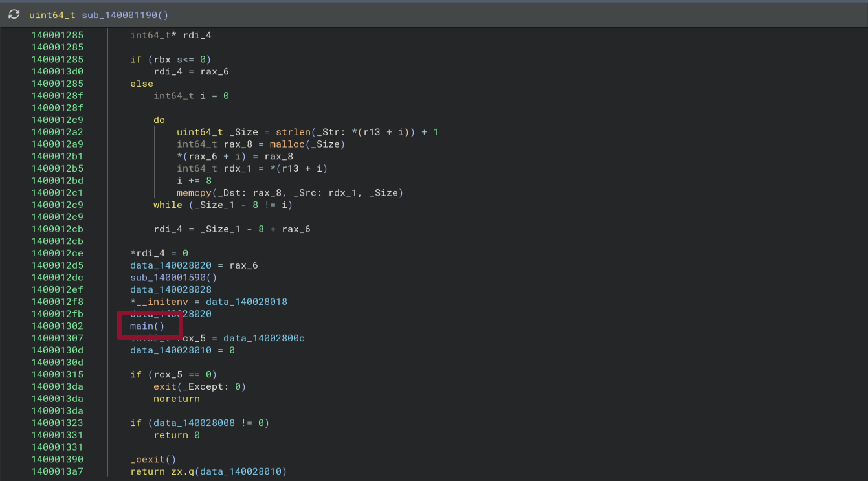
Task: Choose address 1400012dc in the gutter
Action: coord(57,278)
